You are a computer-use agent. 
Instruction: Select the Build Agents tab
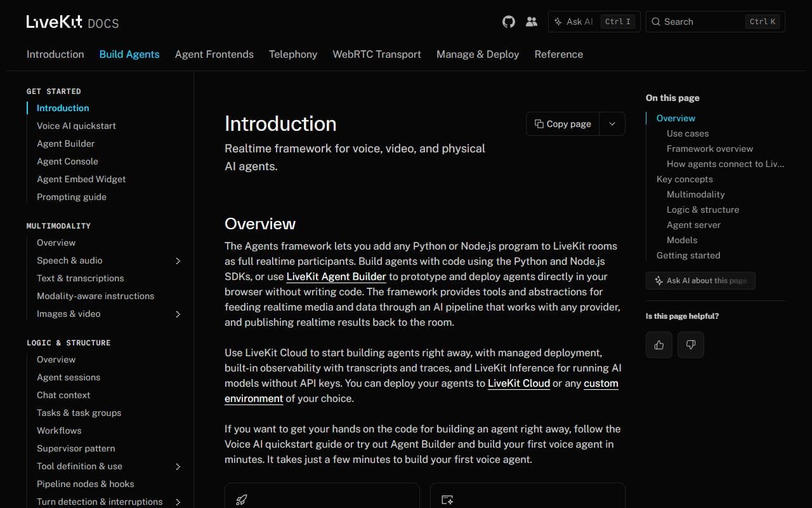129,54
